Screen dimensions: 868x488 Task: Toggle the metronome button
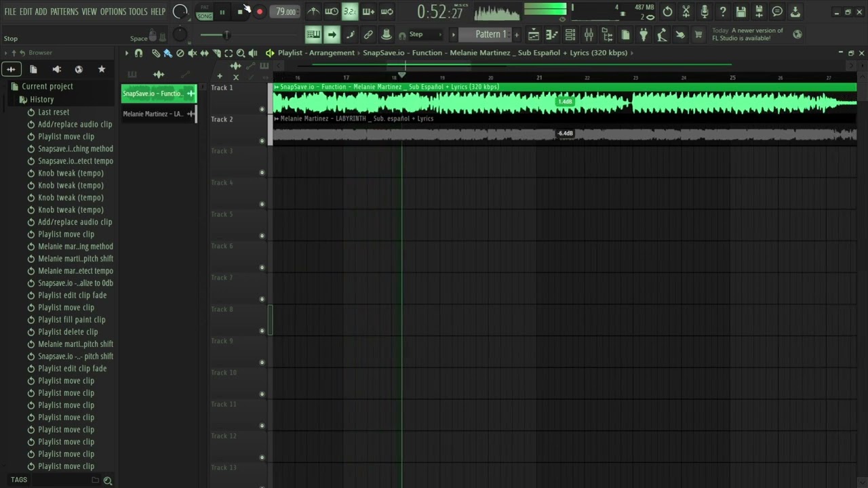point(313,12)
